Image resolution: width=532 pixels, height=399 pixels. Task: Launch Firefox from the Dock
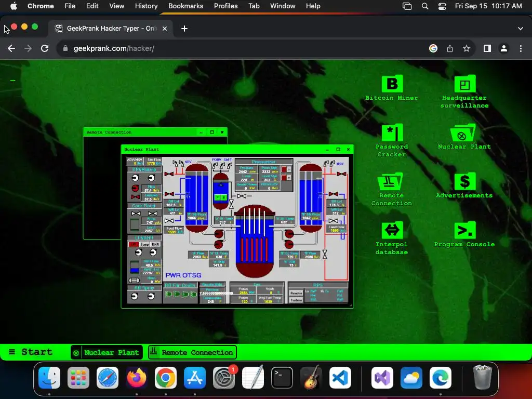point(137,378)
